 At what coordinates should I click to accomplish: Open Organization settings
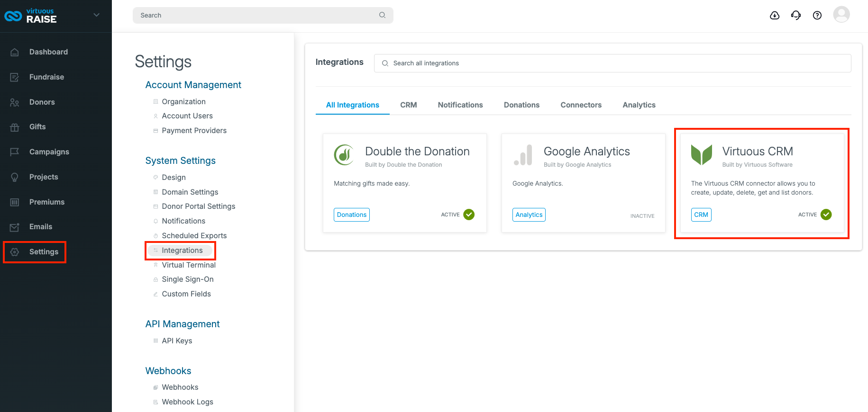click(x=183, y=102)
